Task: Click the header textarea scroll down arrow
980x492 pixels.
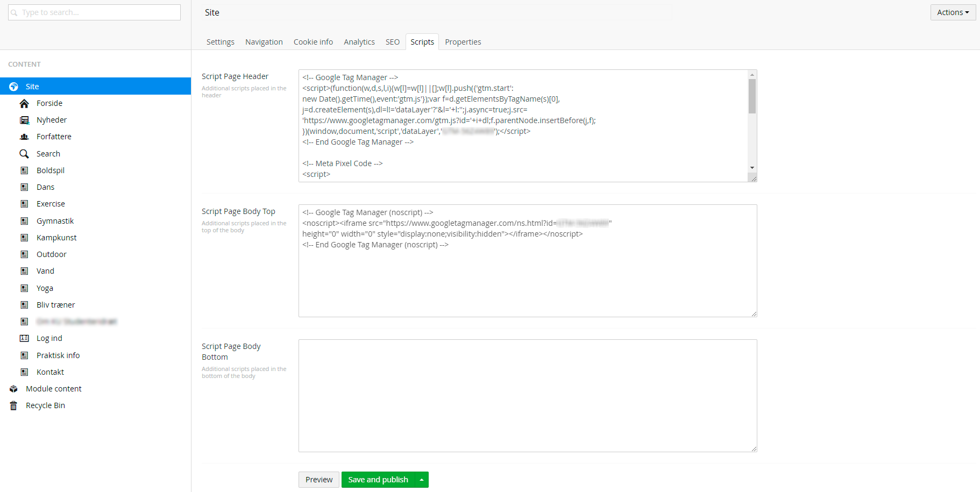Action: tap(752, 168)
